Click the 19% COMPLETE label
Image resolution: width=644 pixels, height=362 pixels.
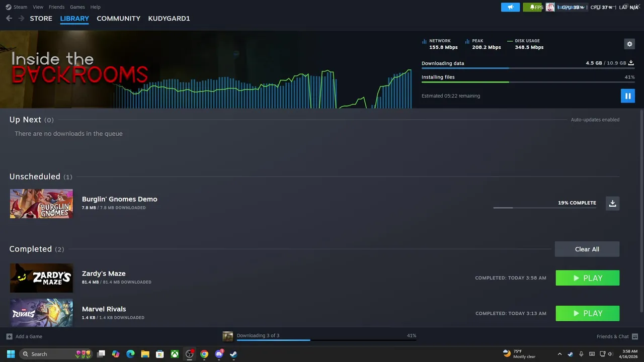577,203
